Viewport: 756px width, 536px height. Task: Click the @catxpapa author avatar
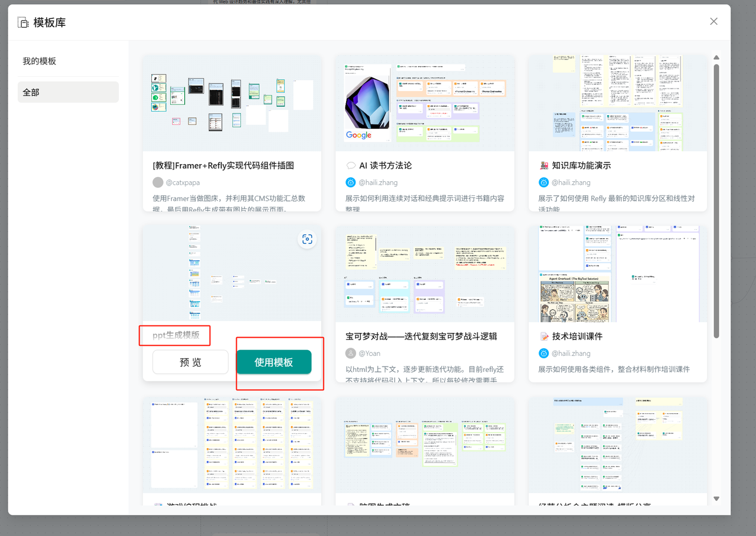pos(158,182)
